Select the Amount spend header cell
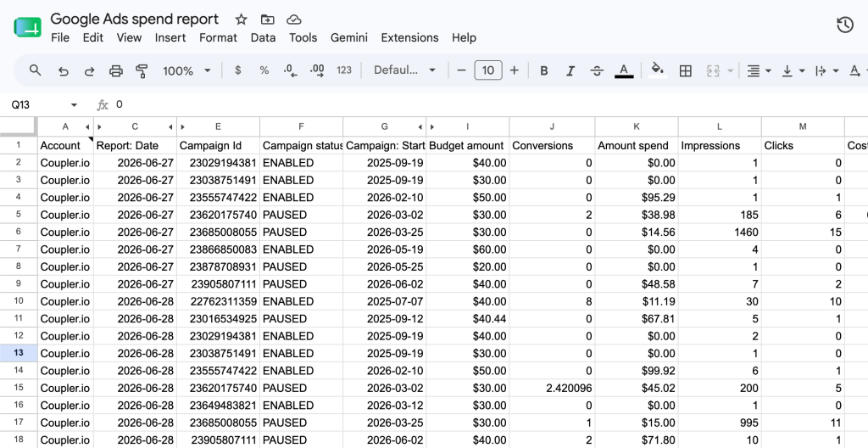The height and width of the screenshot is (448, 868). pos(637,146)
